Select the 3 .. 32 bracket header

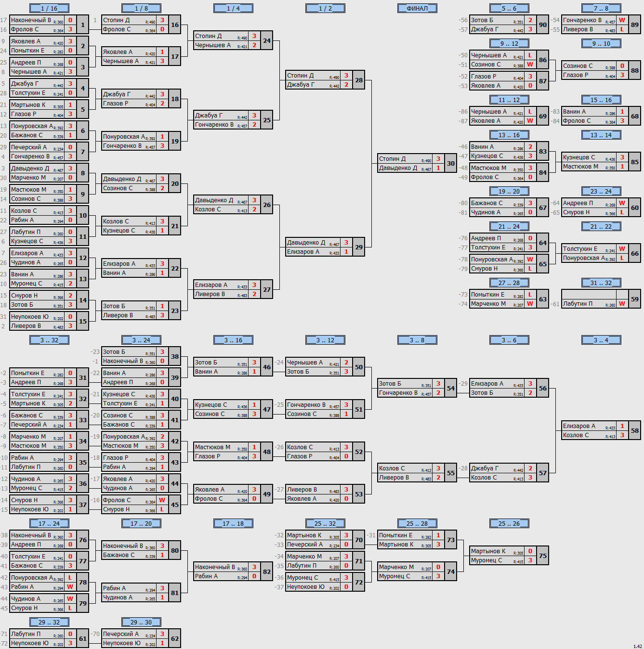[49, 340]
